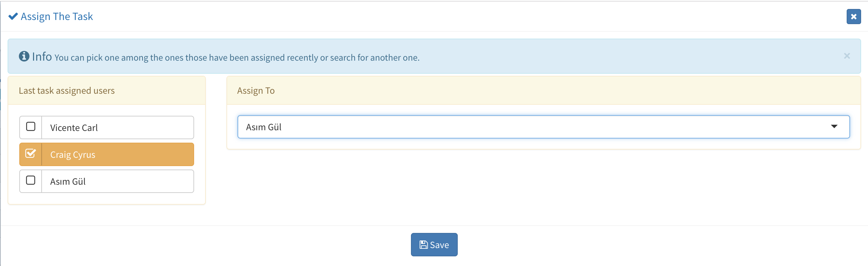Viewport: 868px width, 266px height.
Task: Click the info message about recently assigned users
Action: pos(237,58)
